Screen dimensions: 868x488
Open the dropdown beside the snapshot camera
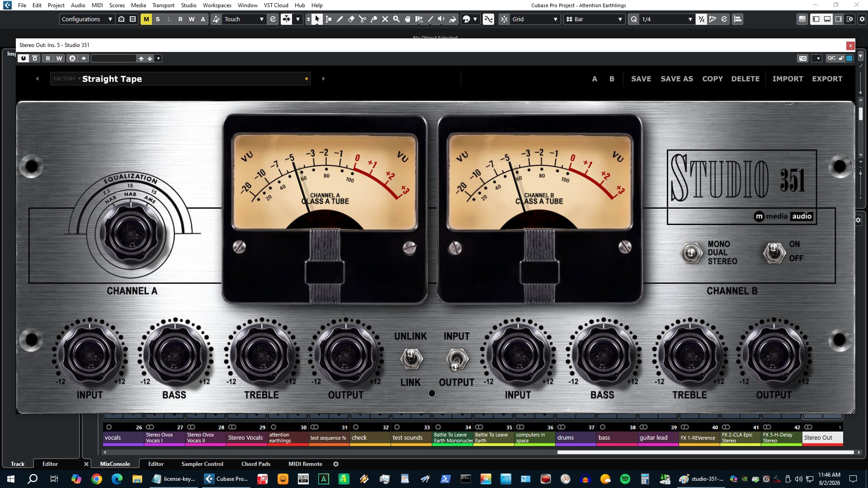point(818,58)
